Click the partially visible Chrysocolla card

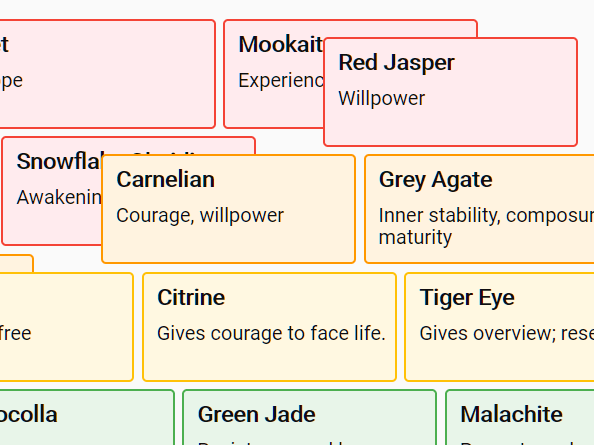pos(87,417)
